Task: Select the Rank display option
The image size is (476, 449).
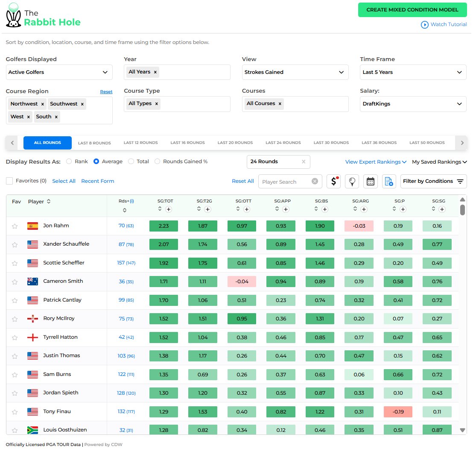Action: 69,161
